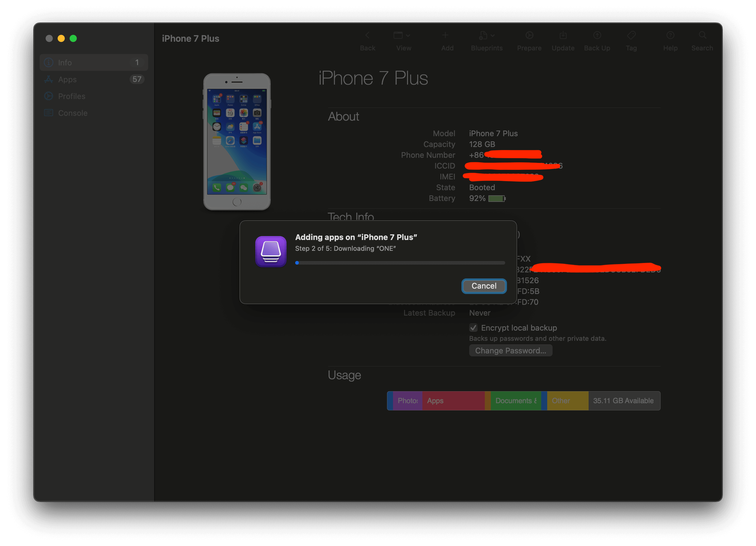
Task: Toggle Encrypt local backup checkbox
Action: pos(473,328)
